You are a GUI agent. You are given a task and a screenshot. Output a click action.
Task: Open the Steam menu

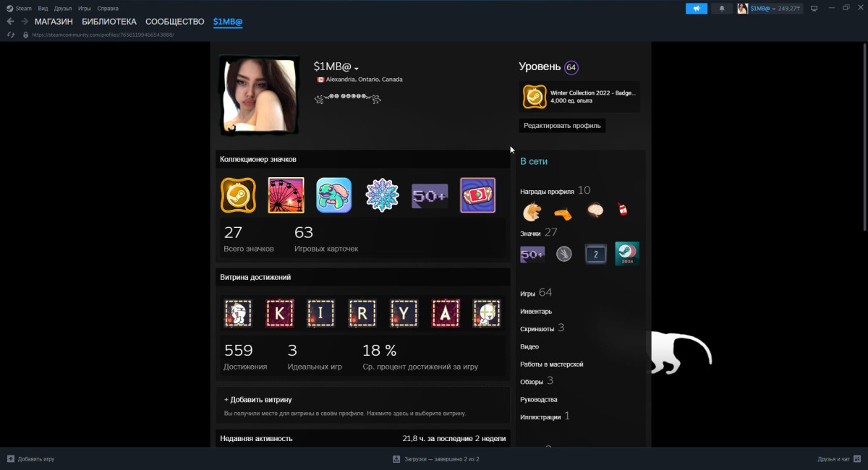click(20, 8)
